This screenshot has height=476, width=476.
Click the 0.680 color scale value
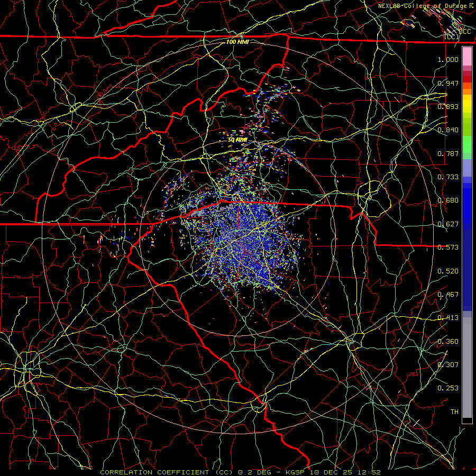coord(448,200)
